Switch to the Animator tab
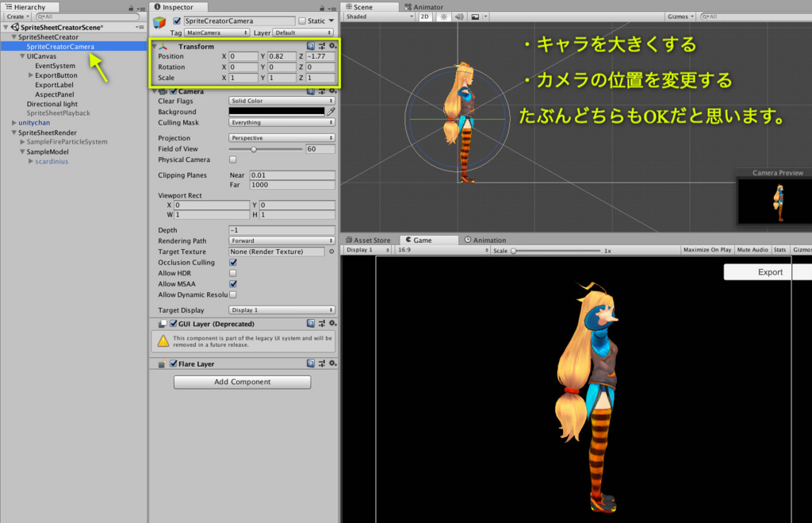Image resolution: width=812 pixels, height=523 pixels. click(x=424, y=7)
